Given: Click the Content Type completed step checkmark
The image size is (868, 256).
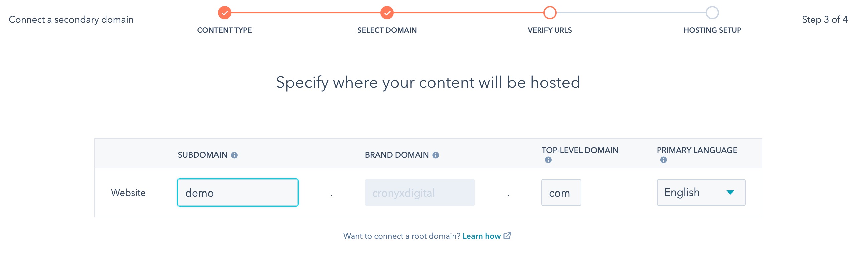Looking at the screenshot, I should click(225, 13).
